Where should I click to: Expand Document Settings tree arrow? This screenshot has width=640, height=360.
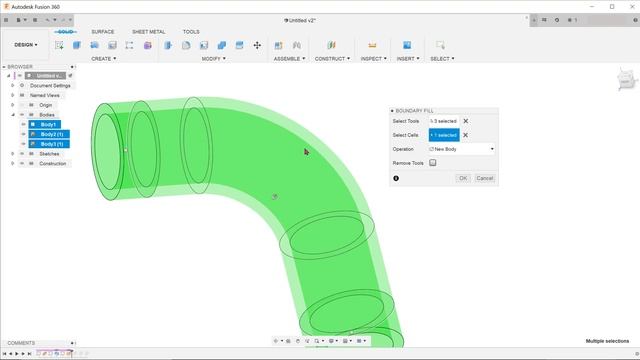pos(13,86)
